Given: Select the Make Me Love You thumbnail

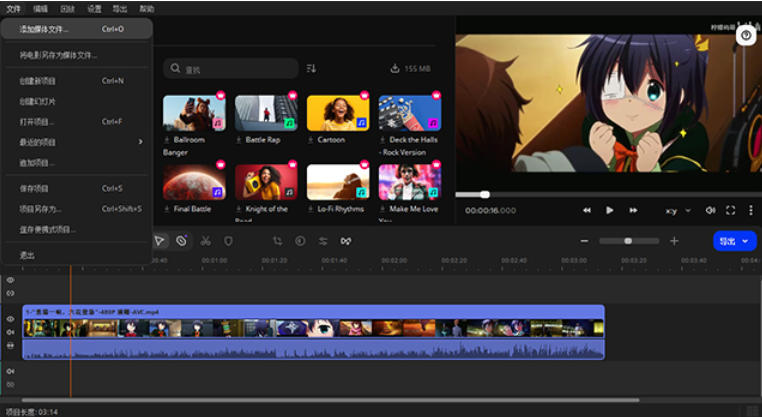Looking at the screenshot, I should pos(410,182).
